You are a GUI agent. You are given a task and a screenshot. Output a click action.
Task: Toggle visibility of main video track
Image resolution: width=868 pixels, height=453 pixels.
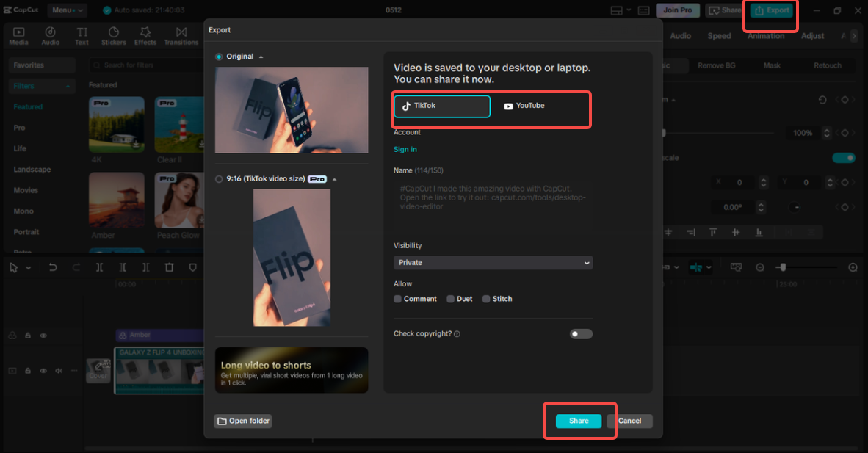point(43,371)
